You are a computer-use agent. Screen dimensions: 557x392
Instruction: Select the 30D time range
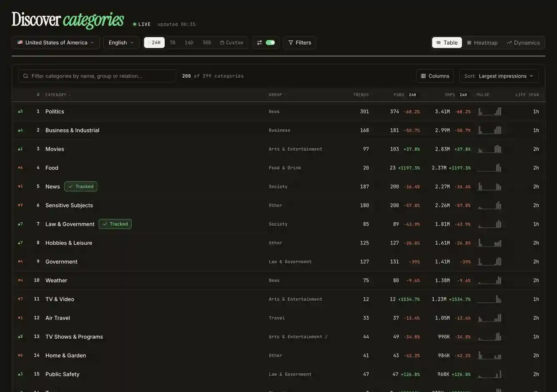[x=206, y=43]
